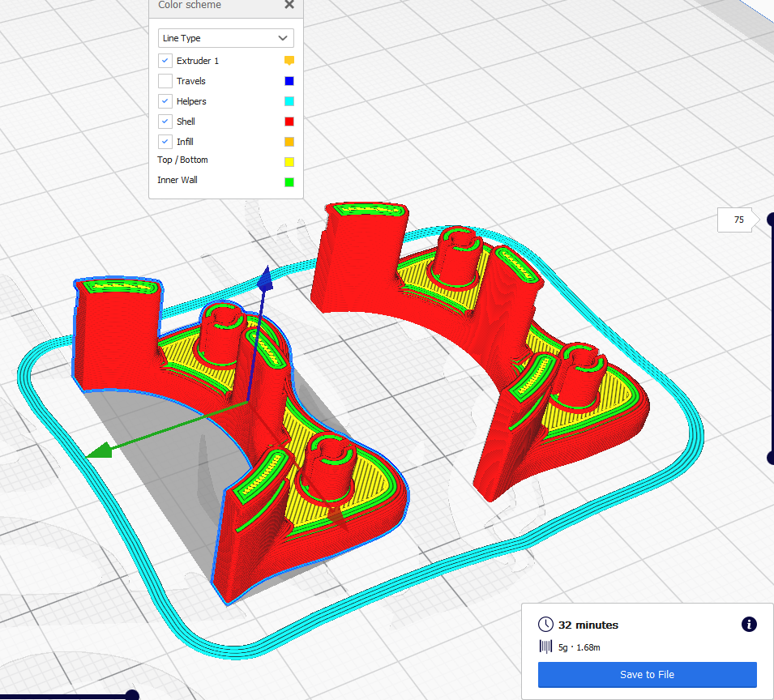Uncheck the Infill checkbox
The image size is (774, 700).
[x=165, y=142]
